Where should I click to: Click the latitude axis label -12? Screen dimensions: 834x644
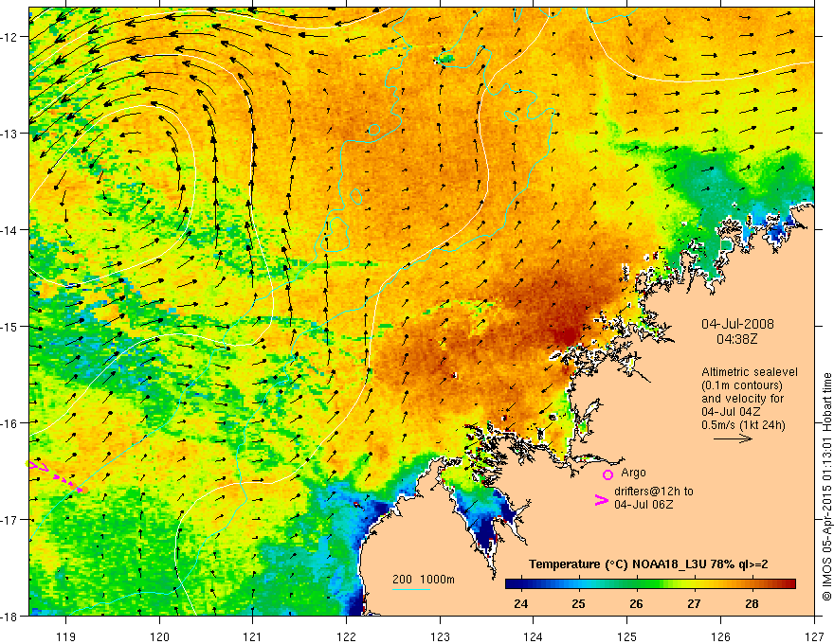[x=9, y=37]
